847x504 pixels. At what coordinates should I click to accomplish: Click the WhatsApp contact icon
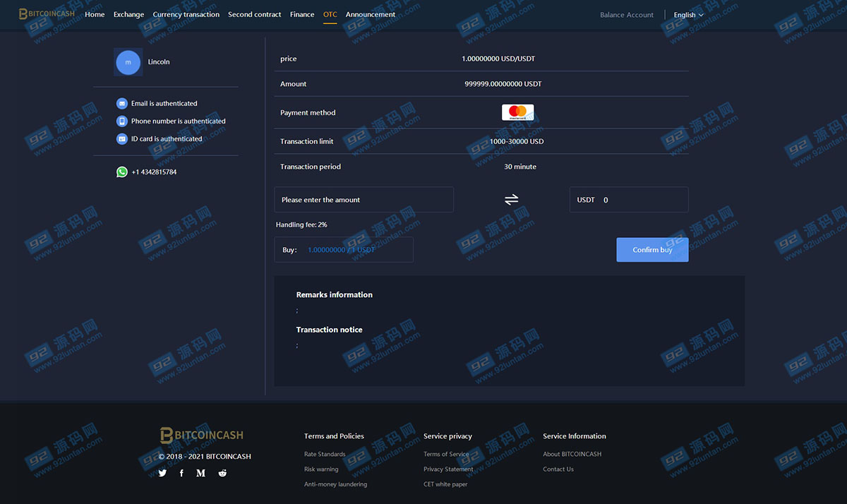(x=122, y=172)
